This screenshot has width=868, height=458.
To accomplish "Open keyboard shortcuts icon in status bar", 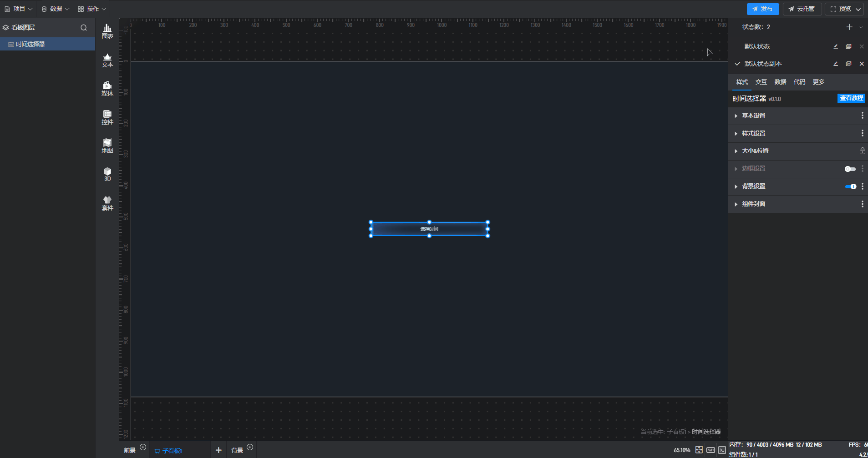I will pyautogui.click(x=711, y=450).
